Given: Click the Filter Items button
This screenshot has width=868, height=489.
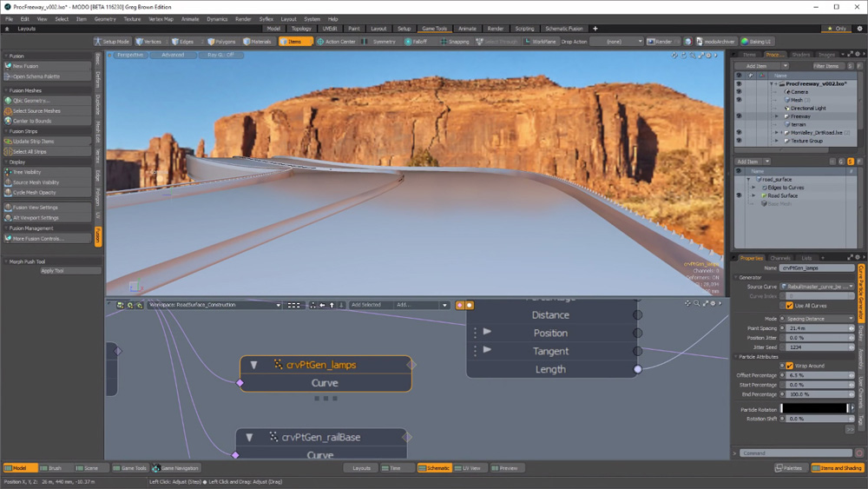Looking at the screenshot, I should tap(826, 66).
